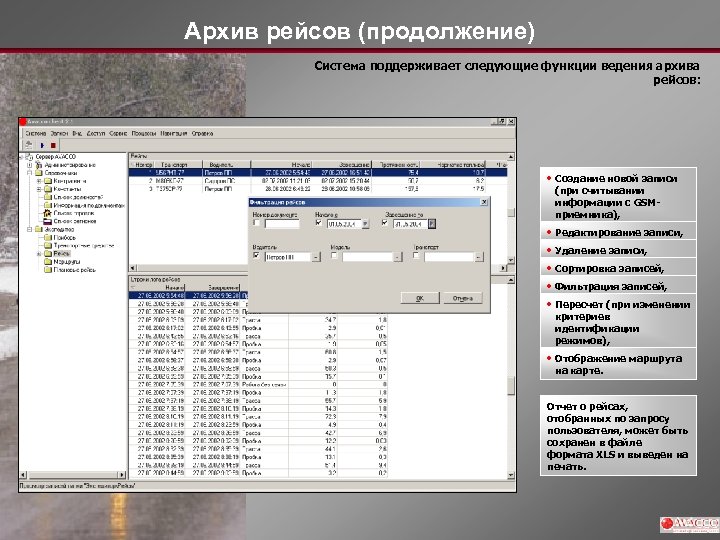Click the 'Фильтрация записей' bullet text
This screenshot has width=720, height=540.
611,287
